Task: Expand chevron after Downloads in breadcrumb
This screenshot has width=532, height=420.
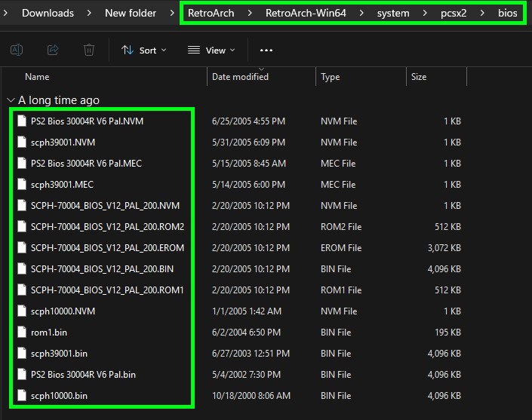Action: [x=89, y=13]
